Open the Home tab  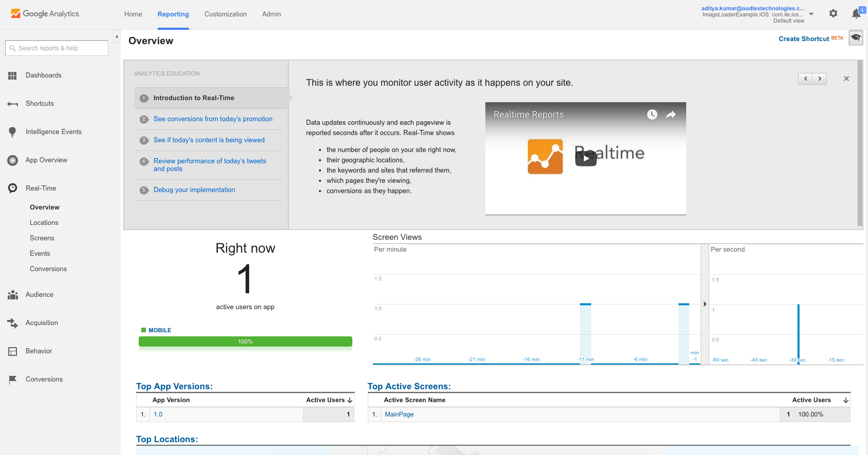133,14
